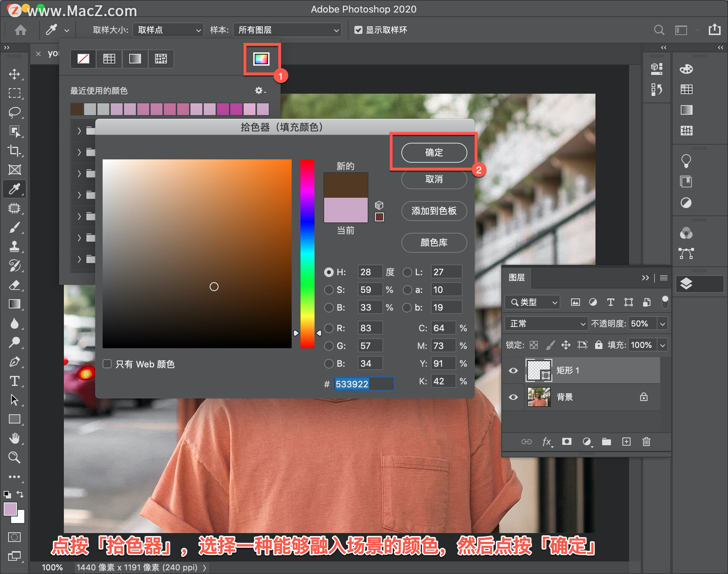The width and height of the screenshot is (728, 574).
Task: Open the recent colors gear menu
Action: pyautogui.click(x=260, y=91)
